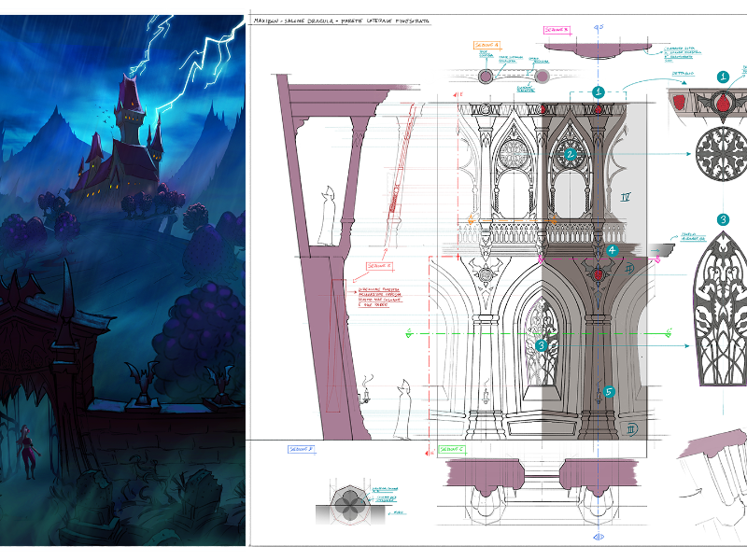
Task: Click teal marker 3 above the arched window detail
Action: click(722, 219)
